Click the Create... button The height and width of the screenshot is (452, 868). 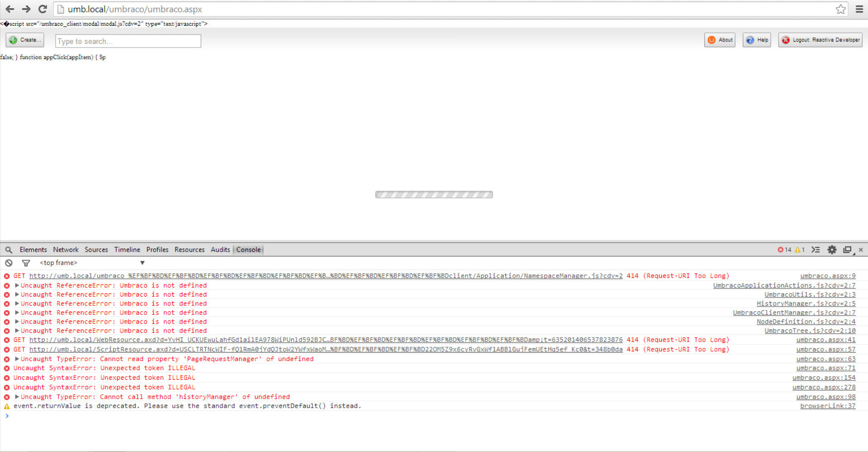(25, 40)
